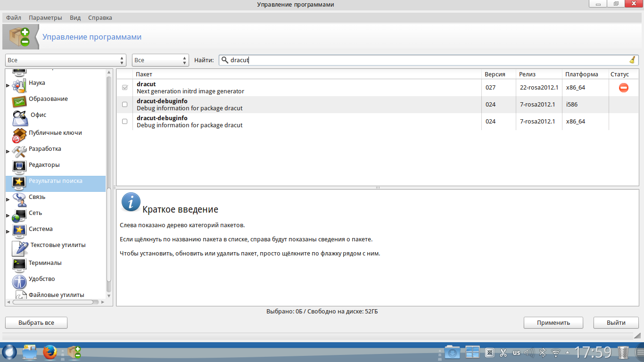Open the Файл menu
This screenshot has width=644, height=362.
tap(14, 18)
